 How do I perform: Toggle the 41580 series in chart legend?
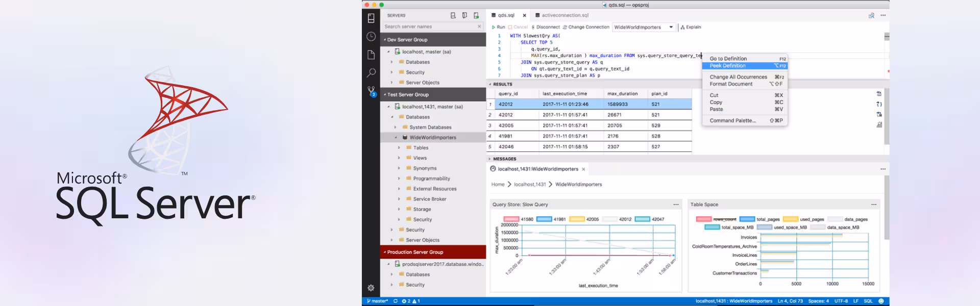pos(519,219)
